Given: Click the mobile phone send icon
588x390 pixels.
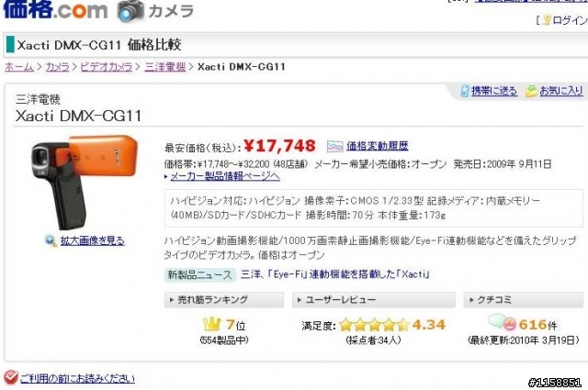Looking at the screenshot, I should coord(465,91).
